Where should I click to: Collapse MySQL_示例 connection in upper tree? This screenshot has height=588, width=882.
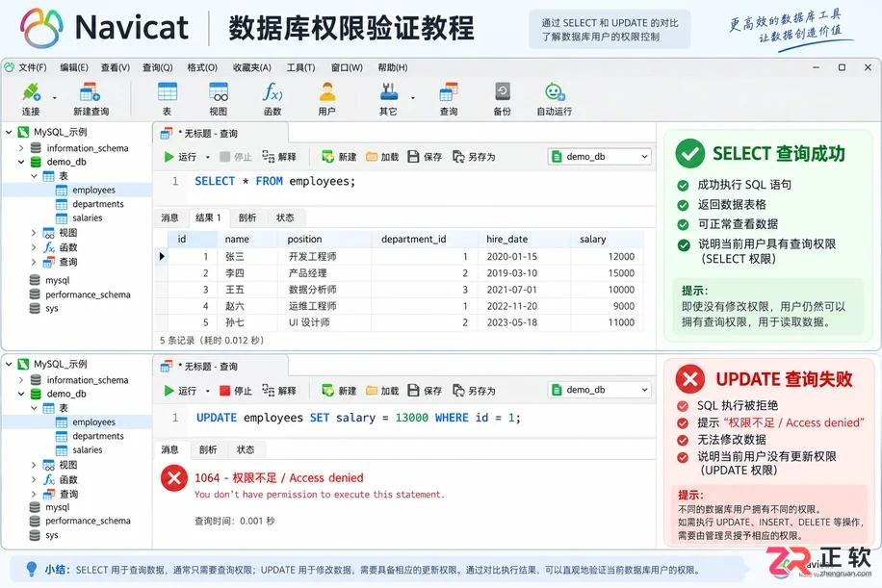pyautogui.click(x=9, y=132)
